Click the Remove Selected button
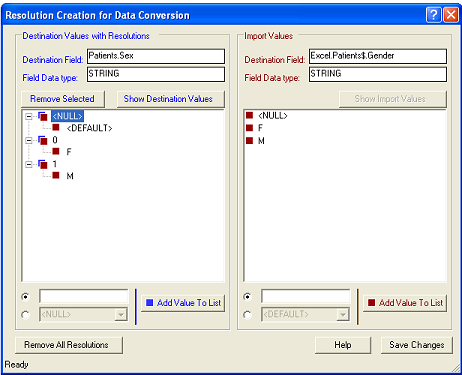 [x=63, y=99]
